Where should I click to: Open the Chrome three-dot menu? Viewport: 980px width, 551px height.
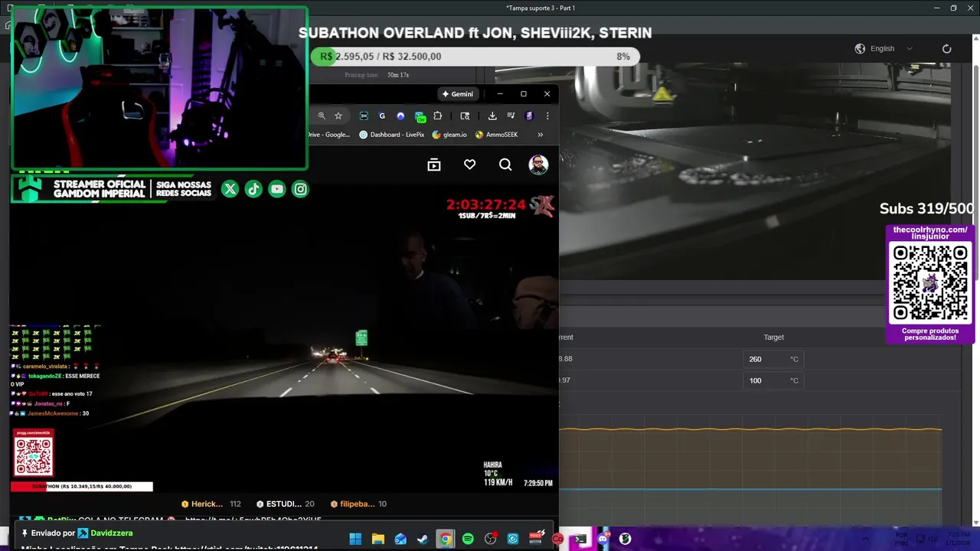[x=547, y=116]
